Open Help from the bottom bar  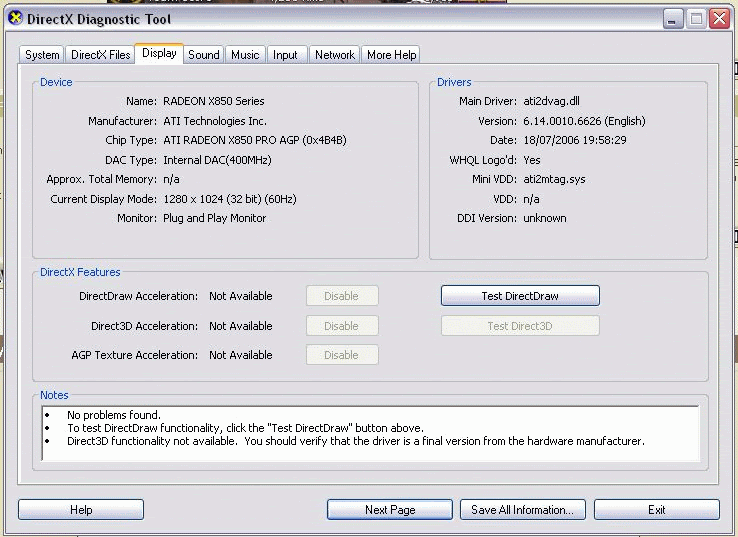click(81, 510)
